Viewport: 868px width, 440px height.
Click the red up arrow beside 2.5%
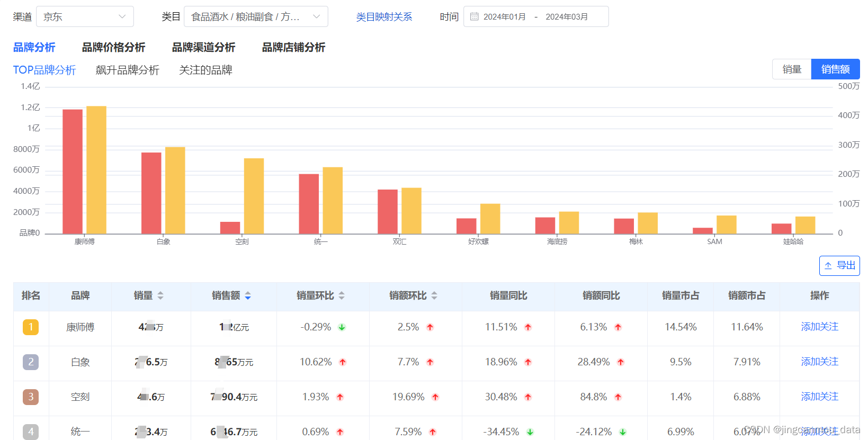(430, 327)
